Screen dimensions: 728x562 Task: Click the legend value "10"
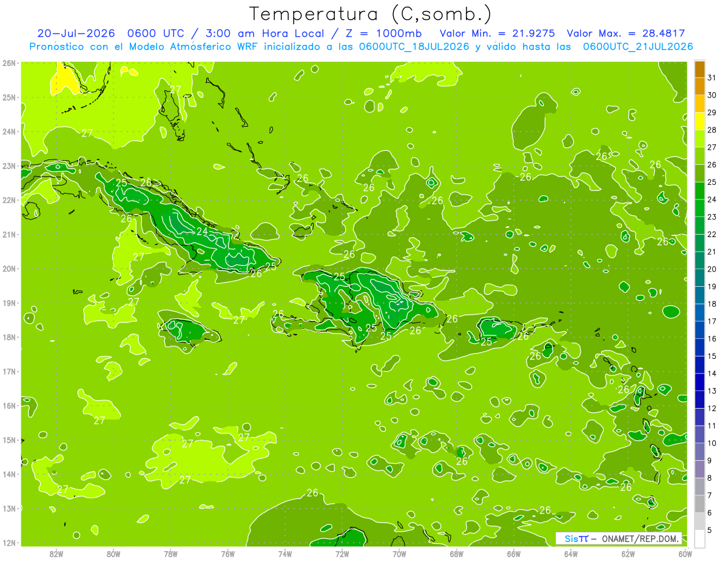point(712,443)
